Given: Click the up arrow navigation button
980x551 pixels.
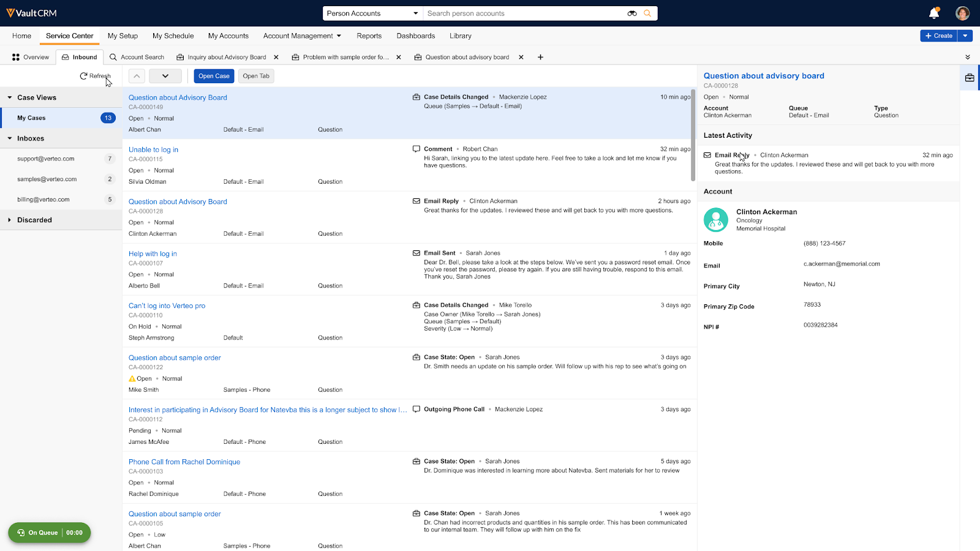Looking at the screenshot, I should click(137, 76).
